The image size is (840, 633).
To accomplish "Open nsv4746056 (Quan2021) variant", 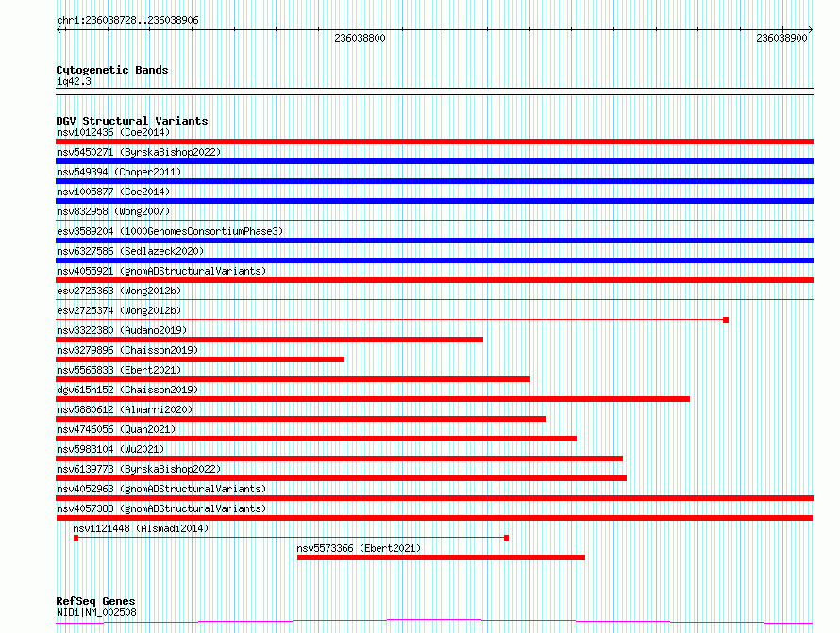I will point(116,429).
